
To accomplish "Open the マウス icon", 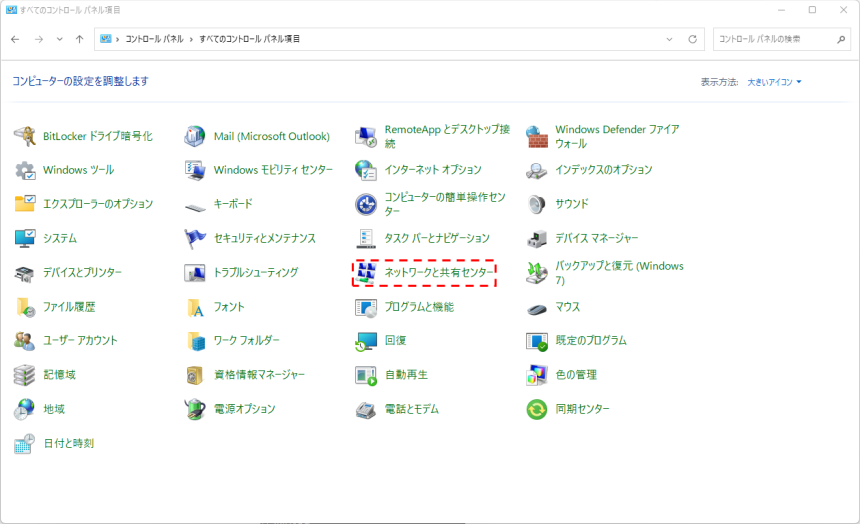I will click(537, 307).
